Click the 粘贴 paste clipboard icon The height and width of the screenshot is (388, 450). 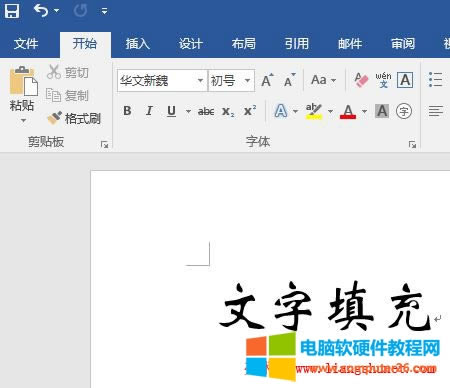click(23, 81)
